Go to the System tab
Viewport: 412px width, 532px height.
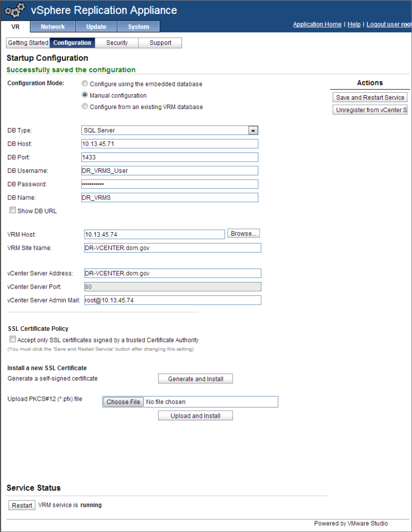coord(138,27)
